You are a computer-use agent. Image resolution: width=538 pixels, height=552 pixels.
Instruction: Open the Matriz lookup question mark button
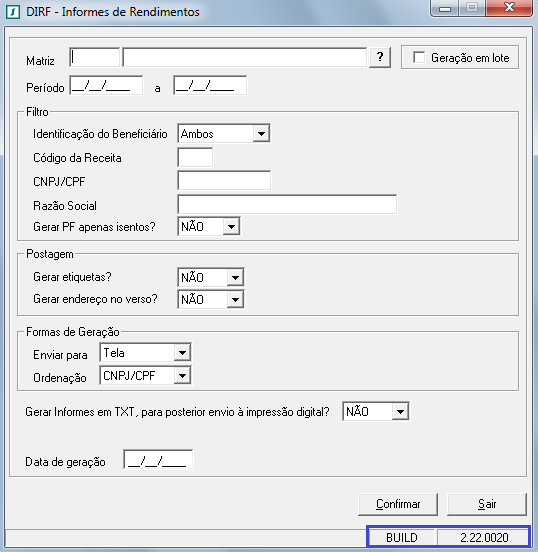point(380,57)
